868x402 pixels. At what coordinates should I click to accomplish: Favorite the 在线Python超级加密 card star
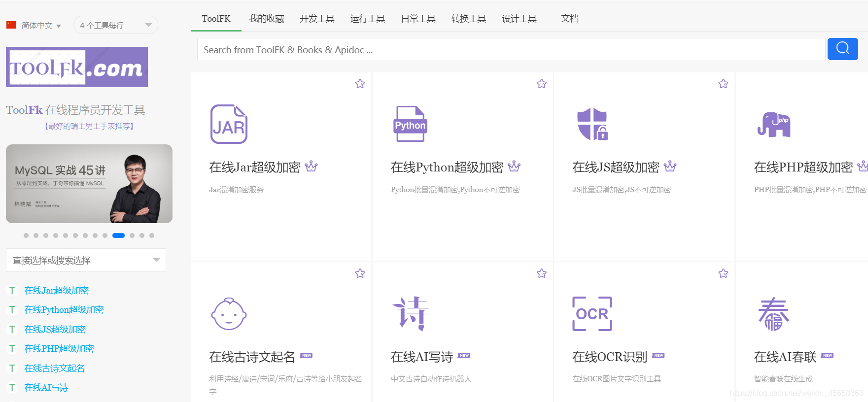542,84
